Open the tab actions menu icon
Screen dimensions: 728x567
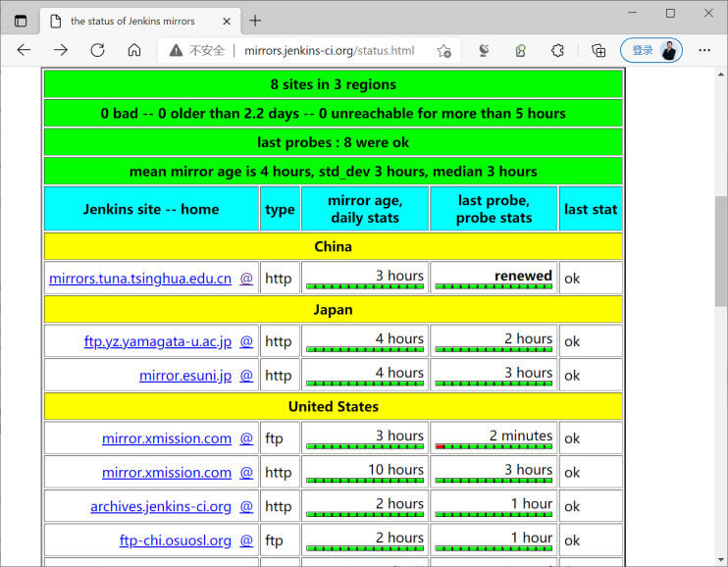[x=21, y=21]
